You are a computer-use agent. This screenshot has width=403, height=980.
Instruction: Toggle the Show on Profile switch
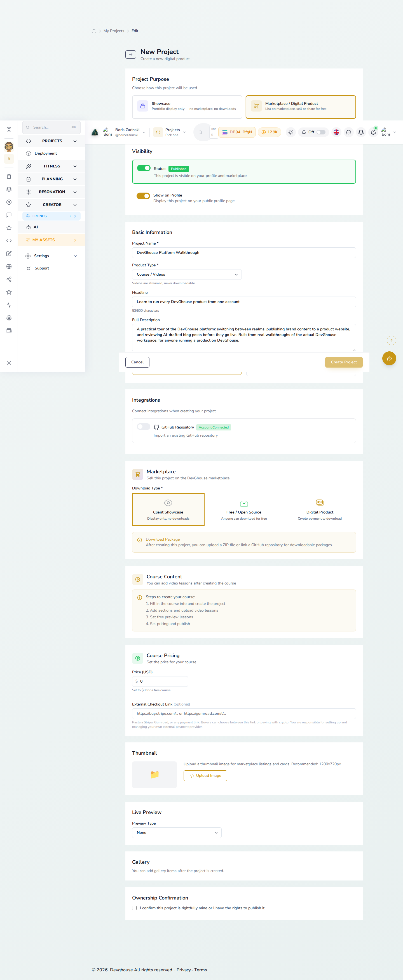143,196
